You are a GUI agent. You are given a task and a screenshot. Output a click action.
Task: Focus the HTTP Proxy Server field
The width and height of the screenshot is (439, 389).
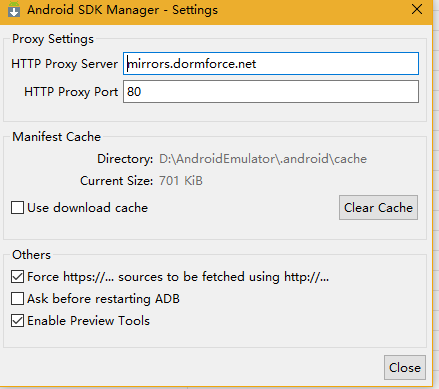[271, 63]
